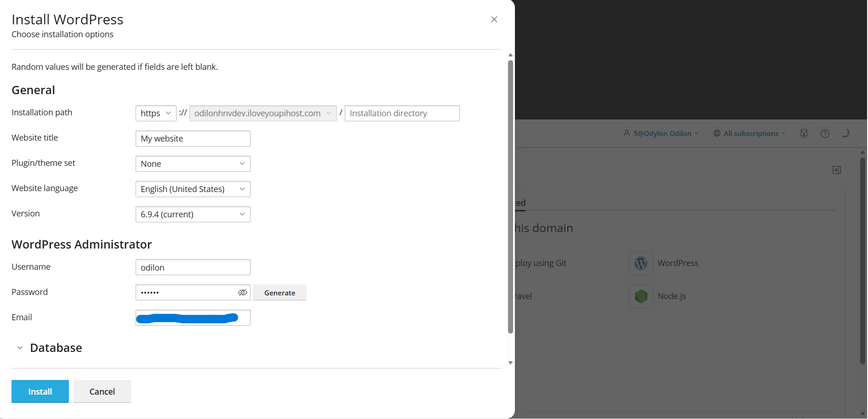Image resolution: width=868 pixels, height=419 pixels.
Task: Open the All subscriptions menu
Action: click(749, 134)
